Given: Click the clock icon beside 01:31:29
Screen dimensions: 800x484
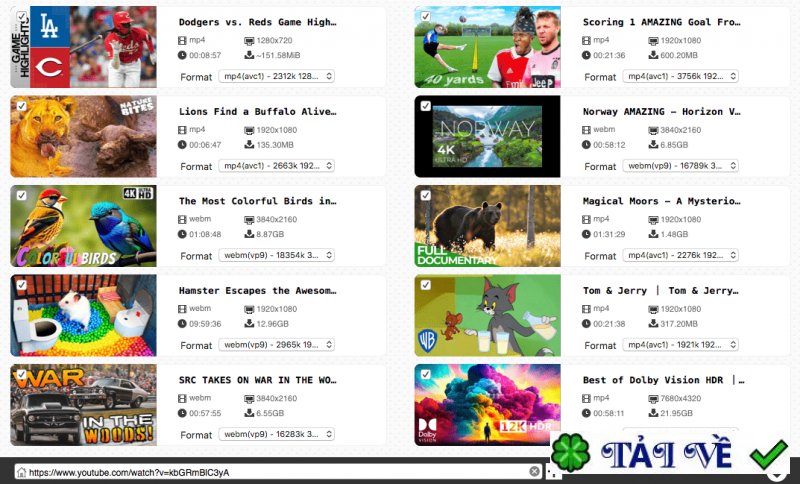Looking at the screenshot, I should pos(586,234).
